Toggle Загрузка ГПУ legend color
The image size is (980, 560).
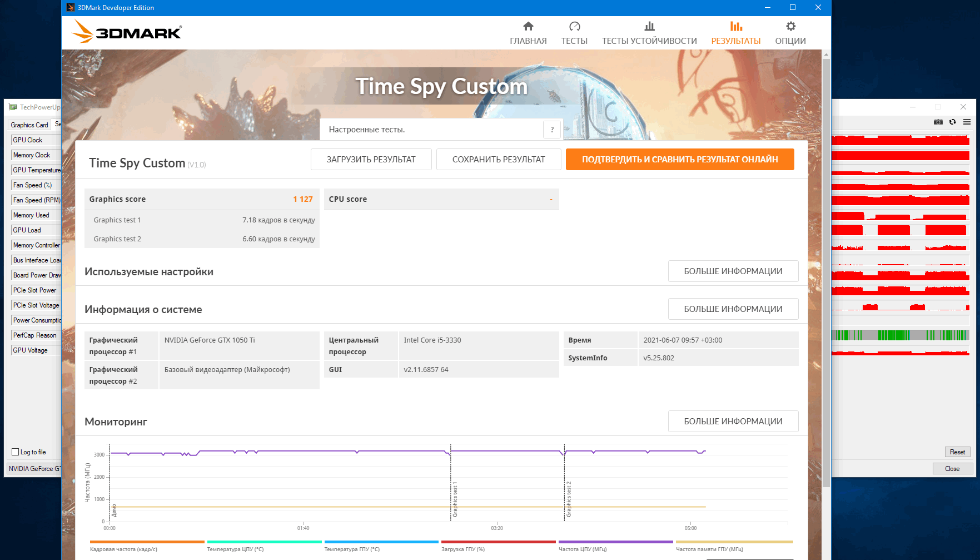[x=499, y=542]
